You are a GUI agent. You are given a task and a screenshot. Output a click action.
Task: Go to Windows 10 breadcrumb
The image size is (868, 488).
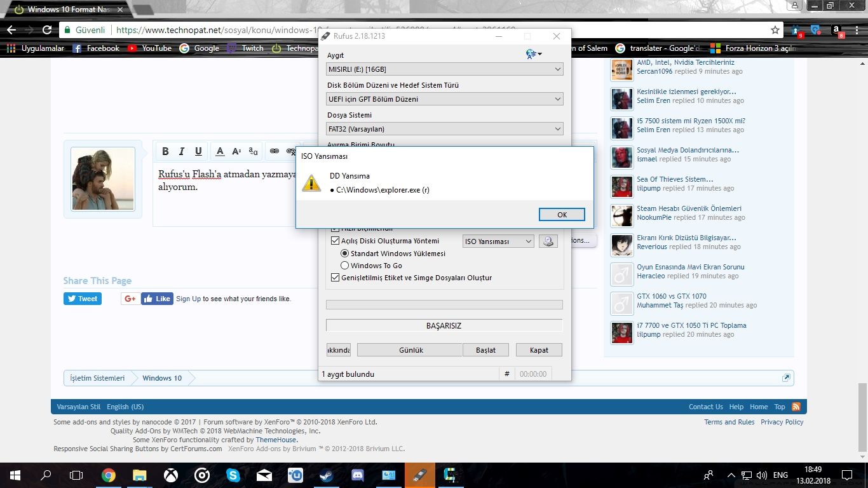point(162,378)
